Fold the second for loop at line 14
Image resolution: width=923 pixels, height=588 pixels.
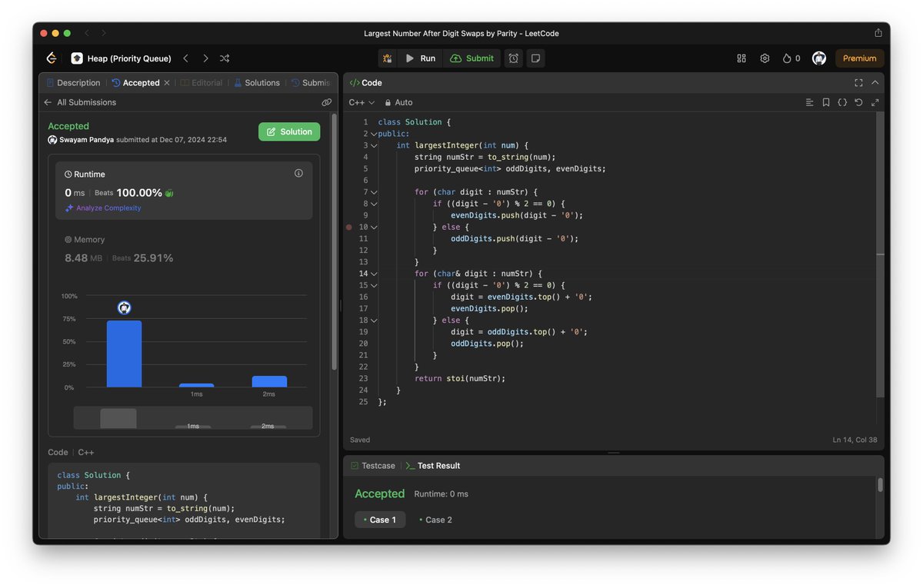[374, 274]
